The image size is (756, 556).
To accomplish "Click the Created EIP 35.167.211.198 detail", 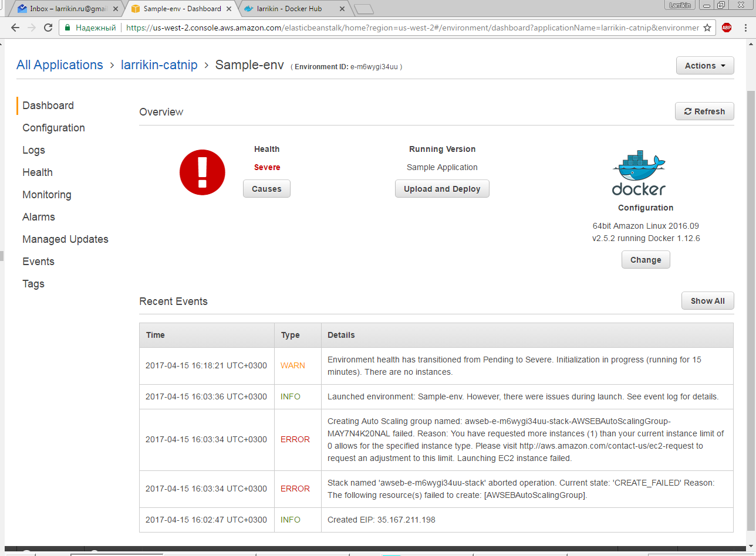I will pos(382,520).
